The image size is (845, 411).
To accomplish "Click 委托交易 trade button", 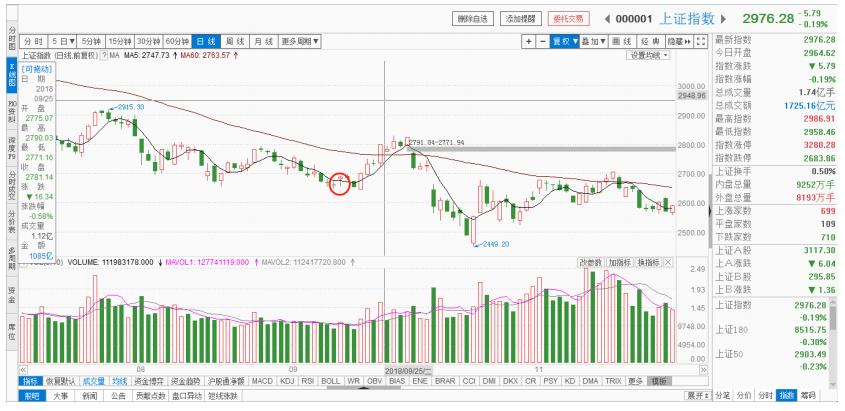I will click(569, 19).
